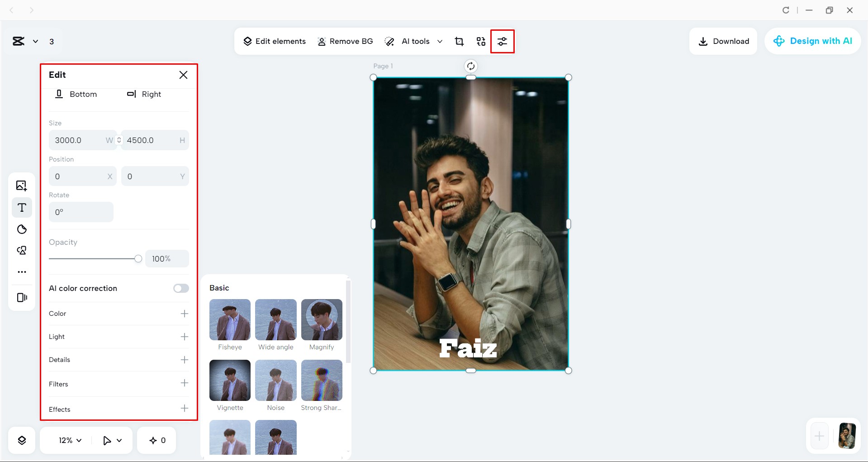This screenshot has width=868, height=462.
Task: Click the rotate handle above the image
Action: click(470, 66)
